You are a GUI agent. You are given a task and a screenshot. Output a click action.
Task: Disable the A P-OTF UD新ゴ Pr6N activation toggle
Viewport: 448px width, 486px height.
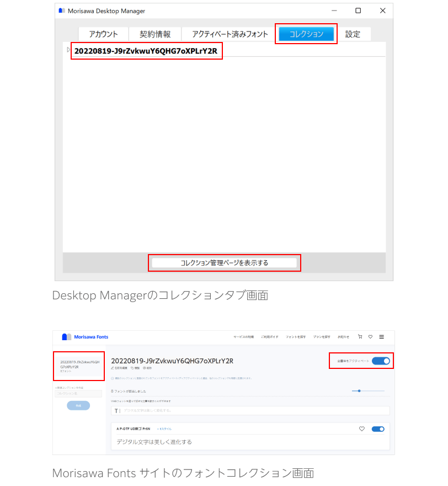pyautogui.click(x=377, y=429)
